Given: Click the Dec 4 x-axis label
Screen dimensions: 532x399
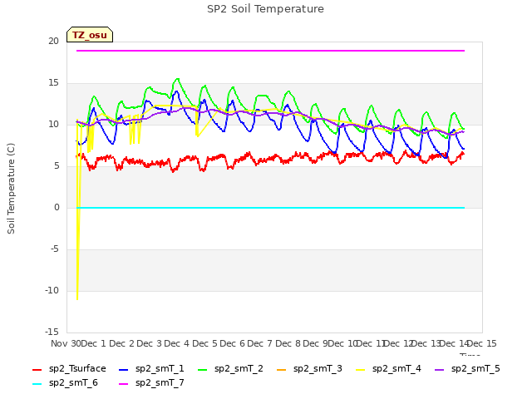Looking at the screenshot, I should [176, 343].
